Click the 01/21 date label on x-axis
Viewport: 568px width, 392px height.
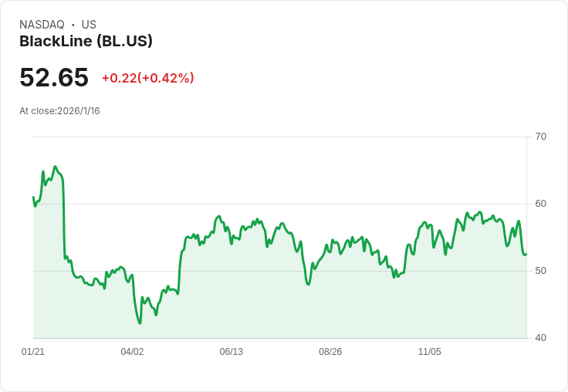click(33, 351)
